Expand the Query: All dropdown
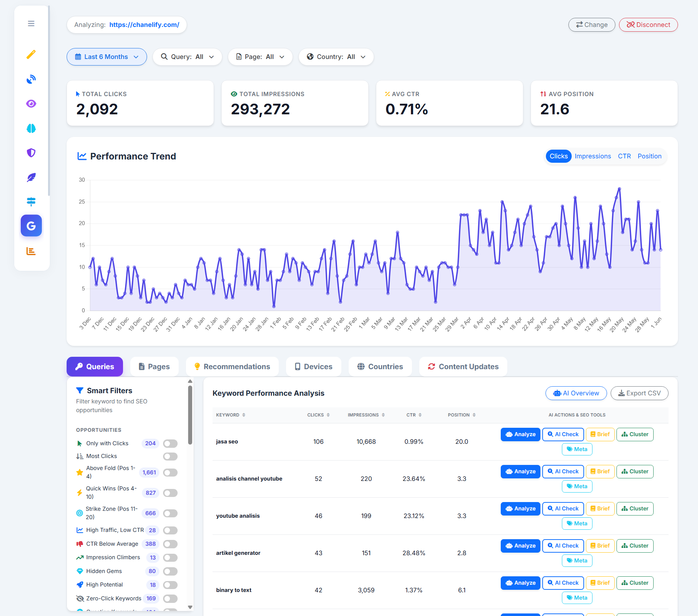Image resolution: width=698 pixels, height=616 pixels. click(x=187, y=57)
